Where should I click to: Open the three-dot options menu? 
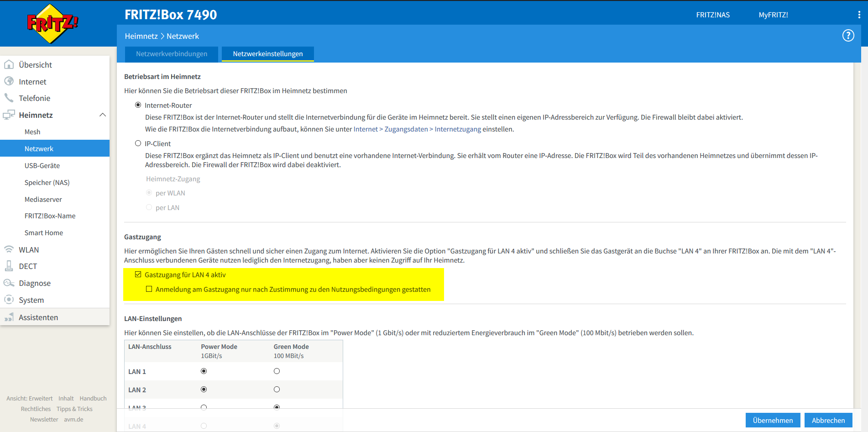pos(859,15)
